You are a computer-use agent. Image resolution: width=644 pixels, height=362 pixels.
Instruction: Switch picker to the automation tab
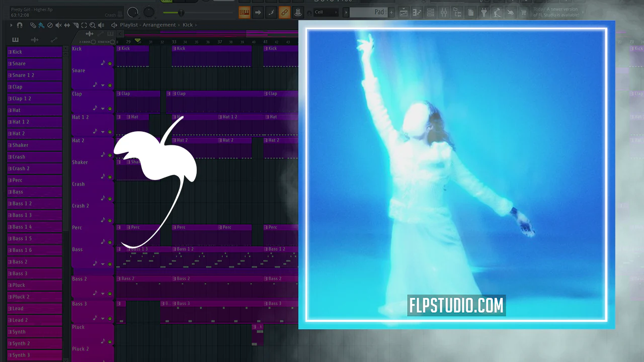click(x=54, y=40)
